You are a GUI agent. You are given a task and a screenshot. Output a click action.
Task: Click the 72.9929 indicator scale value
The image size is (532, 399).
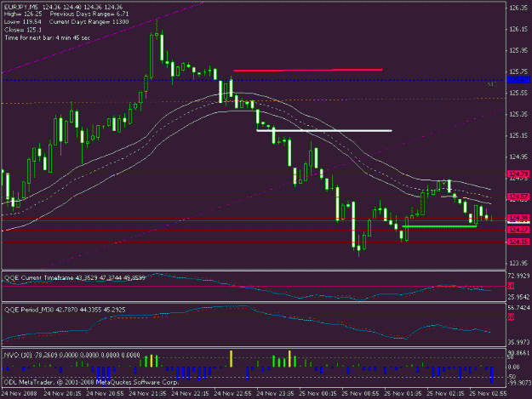(518, 276)
